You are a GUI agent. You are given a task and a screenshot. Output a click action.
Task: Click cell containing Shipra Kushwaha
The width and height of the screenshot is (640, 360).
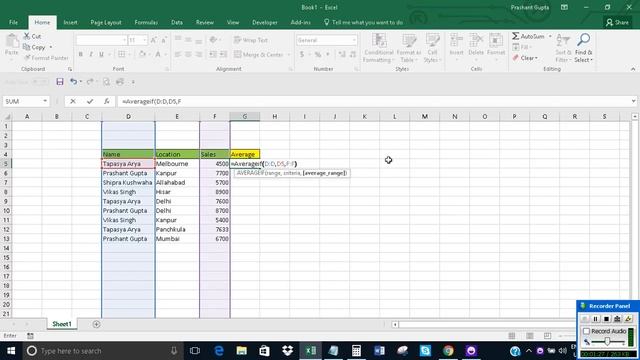point(128,182)
